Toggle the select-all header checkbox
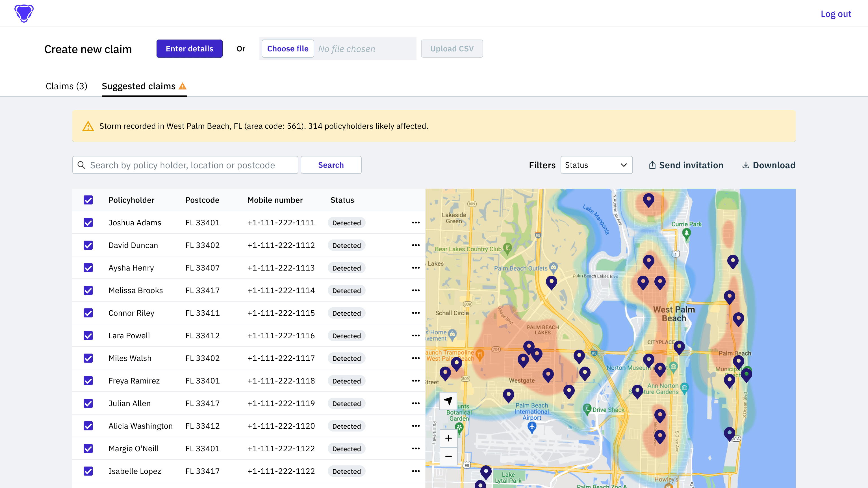The width and height of the screenshot is (868, 488). (x=88, y=200)
